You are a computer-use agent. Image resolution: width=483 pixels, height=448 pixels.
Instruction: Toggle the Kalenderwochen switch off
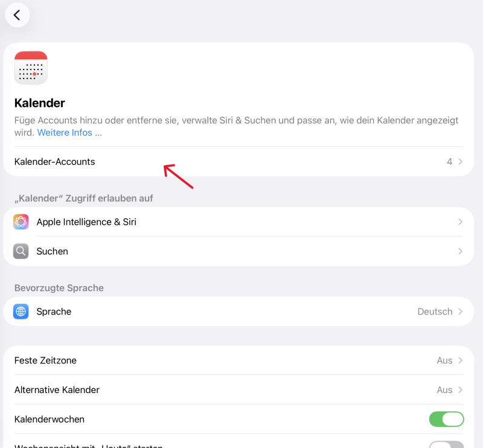(x=446, y=419)
